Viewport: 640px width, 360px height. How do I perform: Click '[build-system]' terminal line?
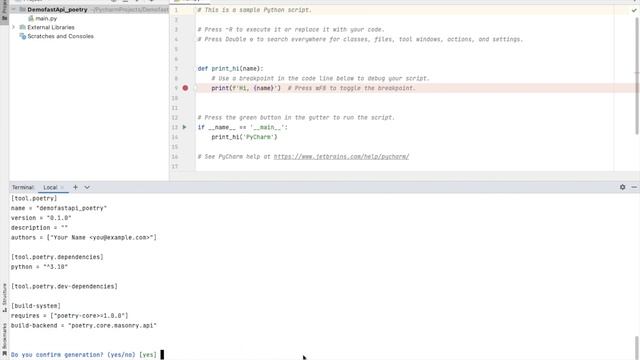(36, 306)
